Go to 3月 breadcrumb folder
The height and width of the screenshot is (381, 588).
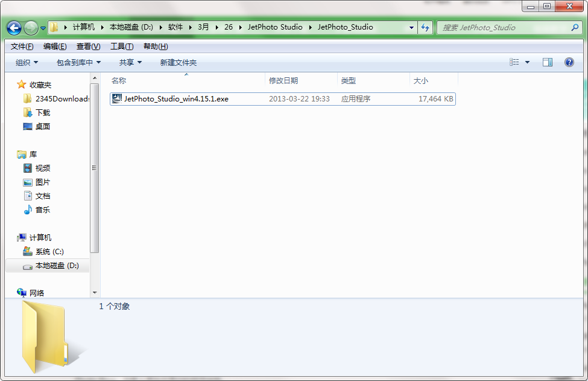203,27
